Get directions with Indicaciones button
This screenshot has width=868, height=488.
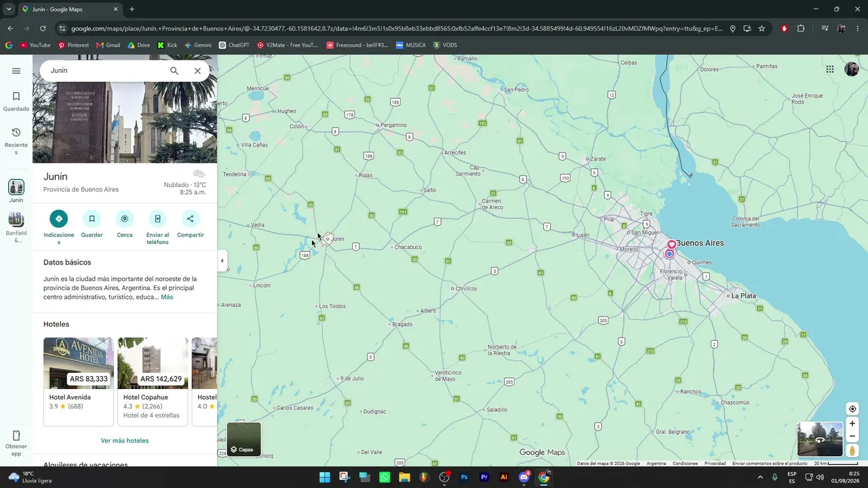pos(59,227)
